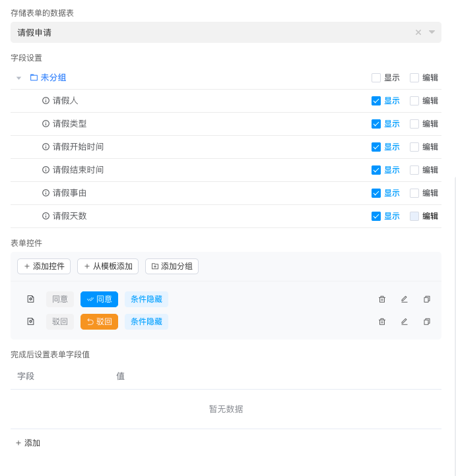
Task: Click info icon beside 请假天数 field
Action: tap(46, 216)
